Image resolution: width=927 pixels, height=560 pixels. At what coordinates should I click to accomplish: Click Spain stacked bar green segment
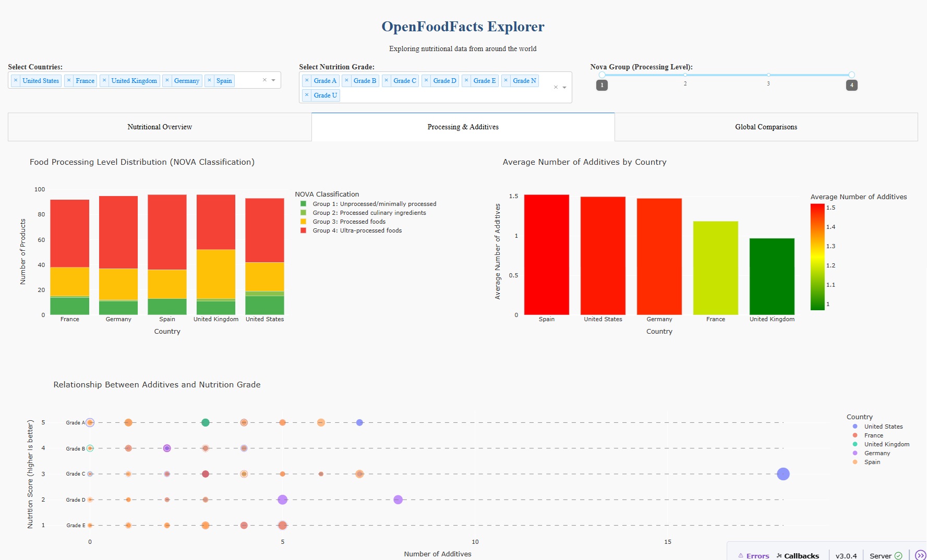(x=167, y=307)
